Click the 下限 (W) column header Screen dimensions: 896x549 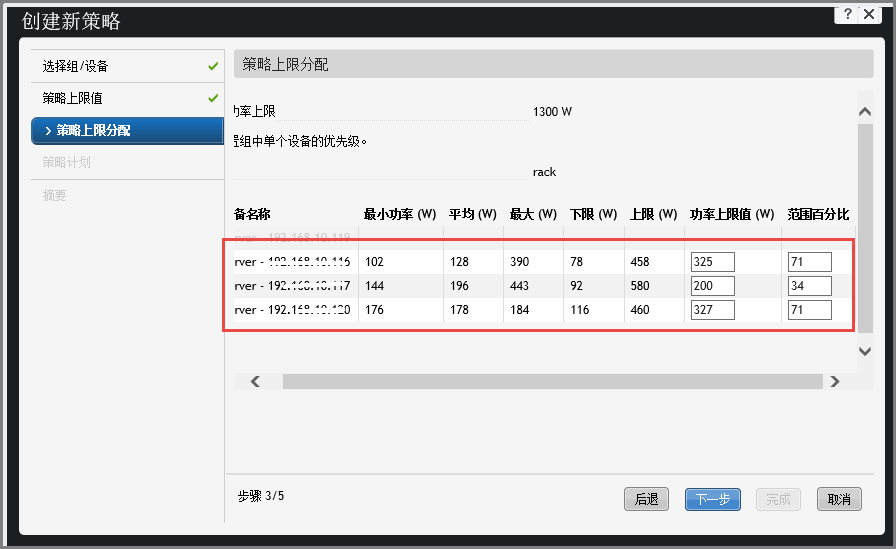[594, 214]
